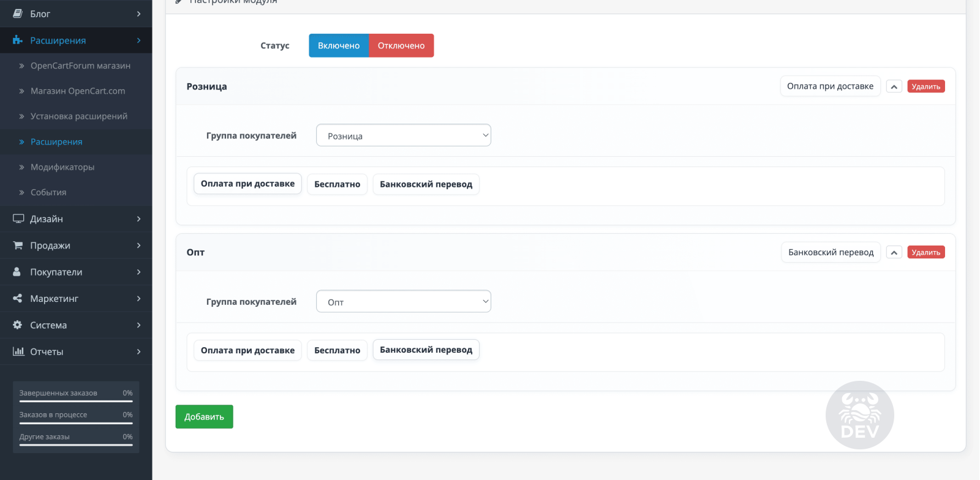Screen dimensions: 980x480
Task: Set status to Включено
Action: pyautogui.click(x=339, y=45)
